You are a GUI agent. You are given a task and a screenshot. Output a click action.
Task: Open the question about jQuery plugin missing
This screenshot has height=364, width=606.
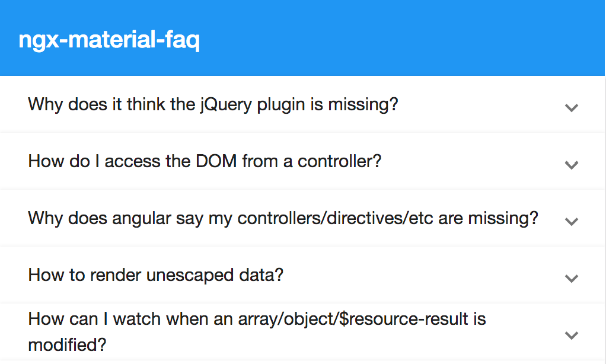tap(213, 104)
